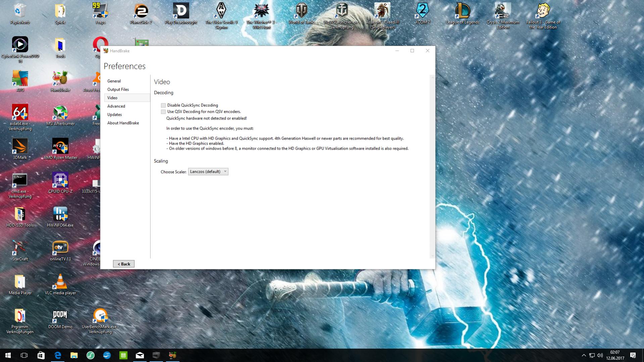644x362 pixels.
Task: Select the StarCraft desktop icon
Action: [x=20, y=251]
